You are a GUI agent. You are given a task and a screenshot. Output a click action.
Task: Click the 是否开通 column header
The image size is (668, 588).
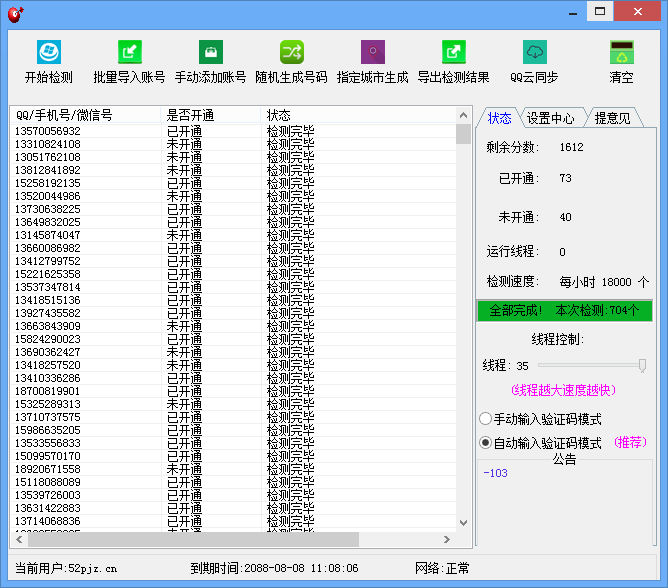point(210,115)
